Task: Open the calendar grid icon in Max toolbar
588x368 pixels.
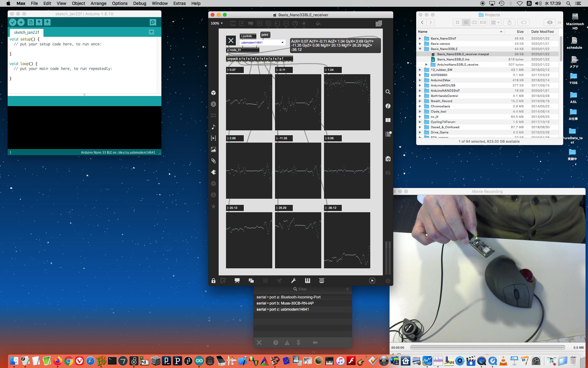Action: (379, 24)
